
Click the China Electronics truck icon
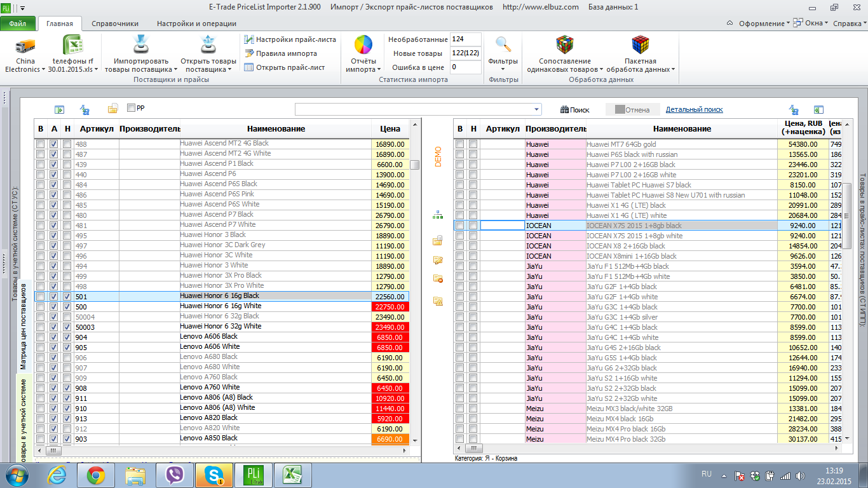point(25,46)
